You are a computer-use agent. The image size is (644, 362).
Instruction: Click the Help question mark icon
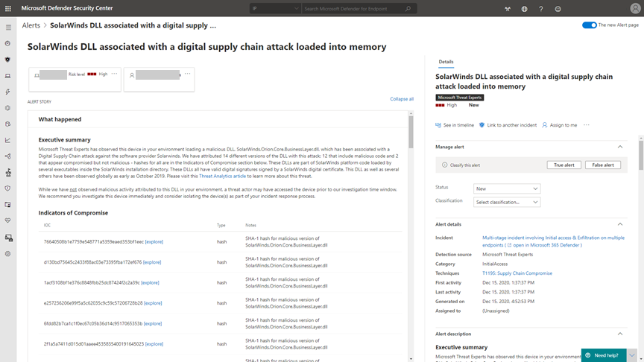click(x=541, y=9)
